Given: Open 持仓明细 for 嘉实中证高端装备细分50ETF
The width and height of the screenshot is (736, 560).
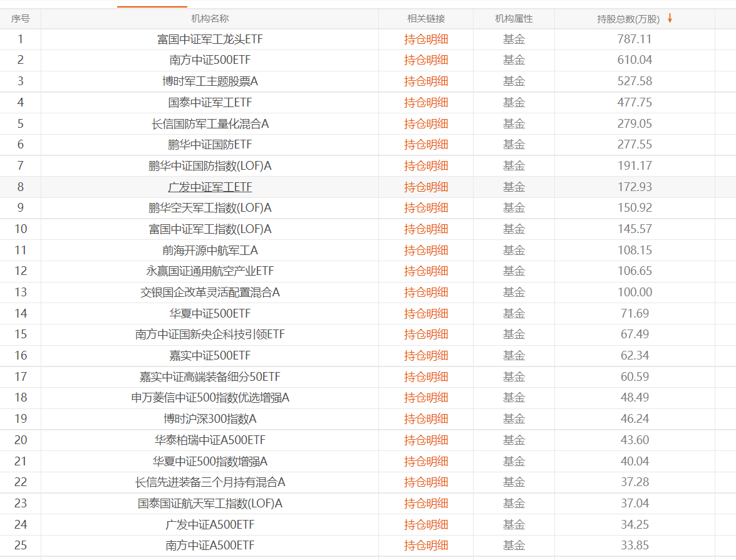Looking at the screenshot, I should (426, 376).
